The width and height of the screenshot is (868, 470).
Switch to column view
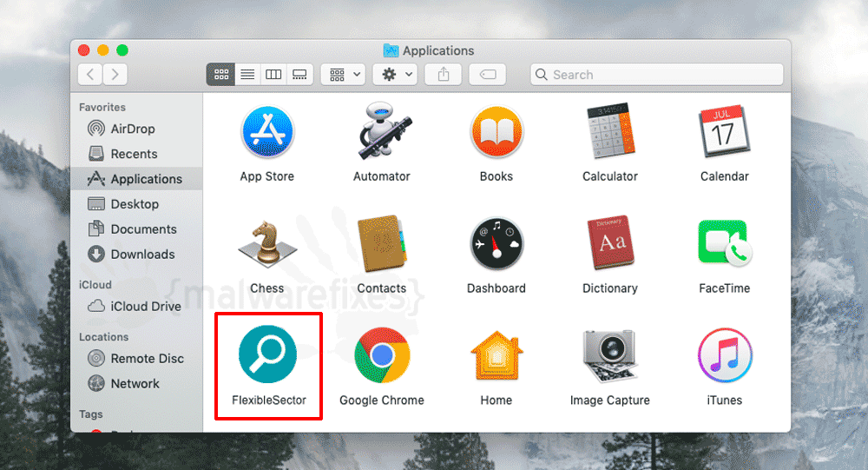(x=273, y=74)
